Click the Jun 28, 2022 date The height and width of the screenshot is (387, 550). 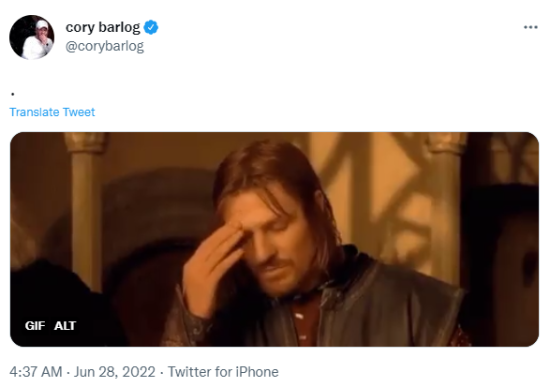pyautogui.click(x=114, y=372)
